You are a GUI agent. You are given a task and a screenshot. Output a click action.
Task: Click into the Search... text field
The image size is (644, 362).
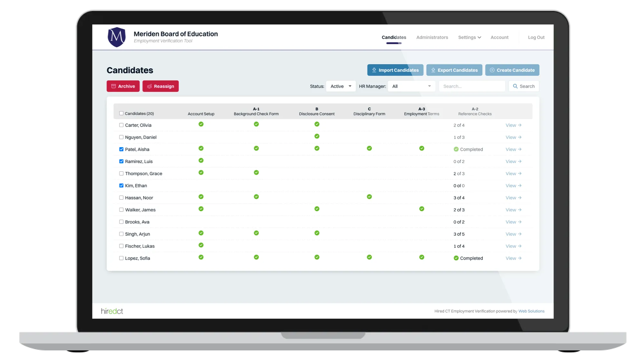point(472,86)
